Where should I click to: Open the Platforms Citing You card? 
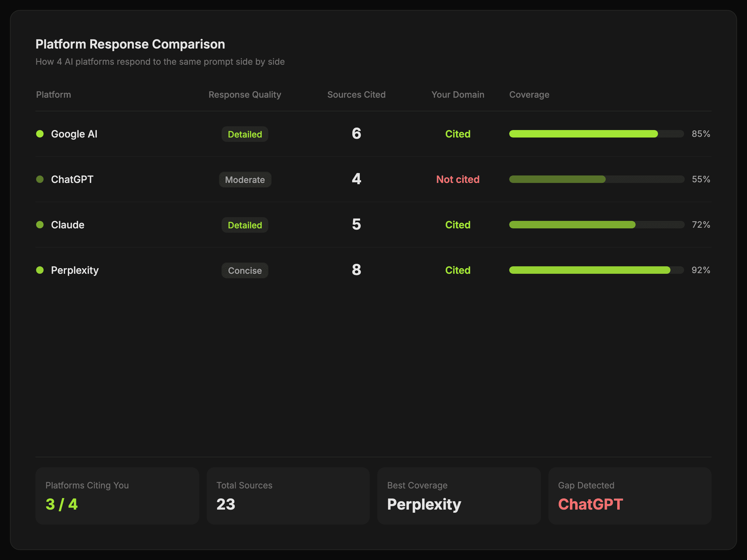pyautogui.click(x=117, y=496)
